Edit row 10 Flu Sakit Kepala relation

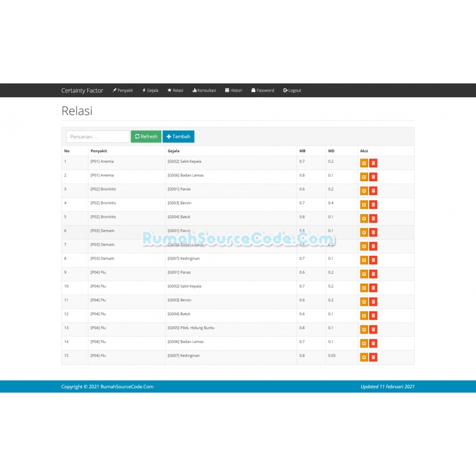click(x=364, y=288)
